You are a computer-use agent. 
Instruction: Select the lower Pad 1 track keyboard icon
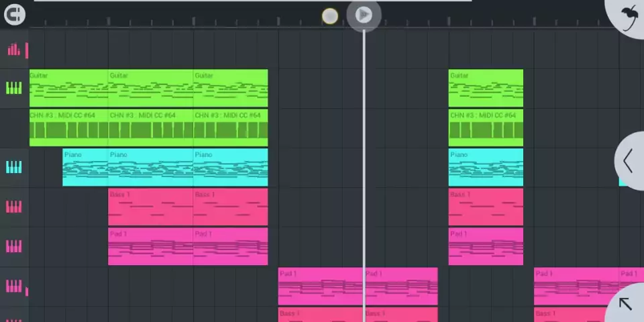click(x=13, y=286)
